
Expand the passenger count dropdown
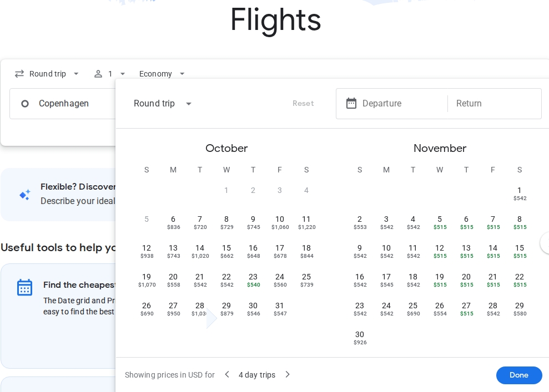pyautogui.click(x=123, y=74)
